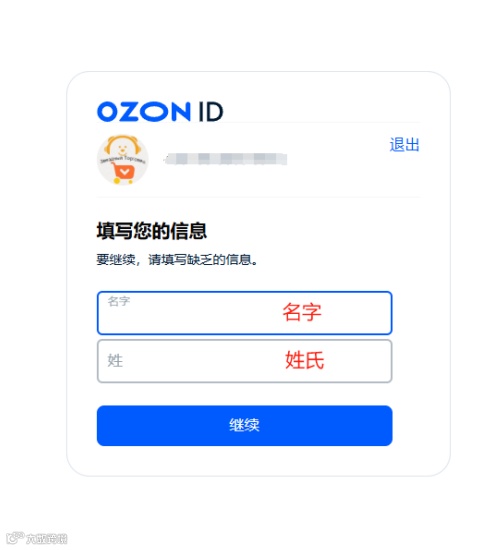Open the bear avatar profile picture
The width and height of the screenshot is (501, 550).
122,160
